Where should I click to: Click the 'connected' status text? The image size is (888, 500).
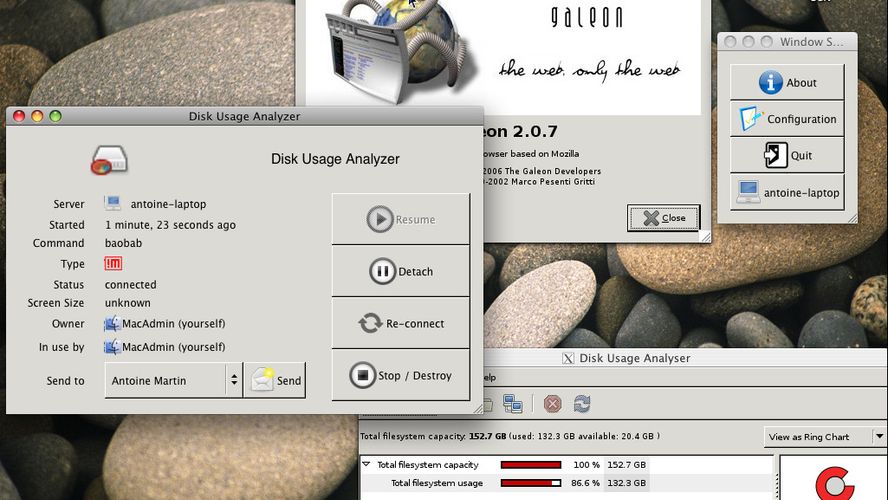(x=130, y=284)
